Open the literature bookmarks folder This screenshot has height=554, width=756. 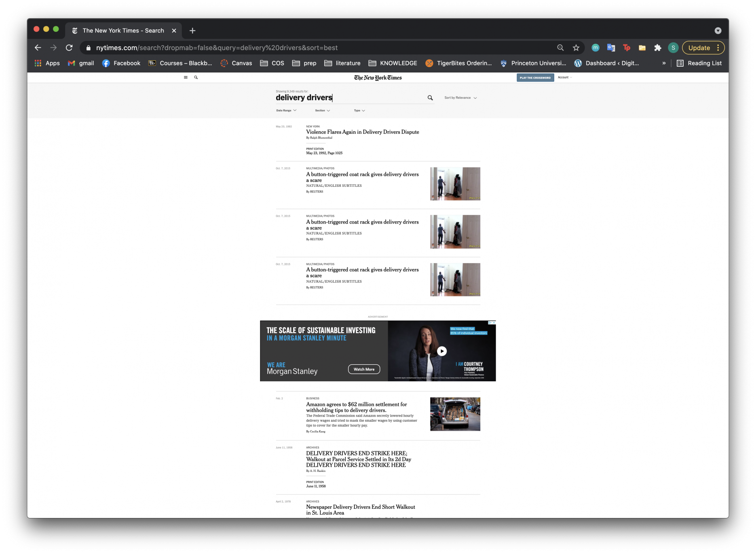[342, 63]
